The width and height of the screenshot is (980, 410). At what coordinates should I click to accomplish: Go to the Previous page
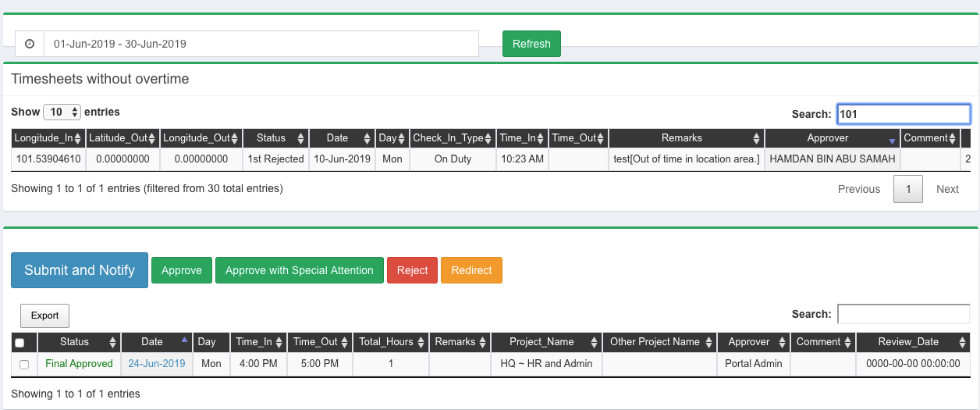(x=859, y=189)
